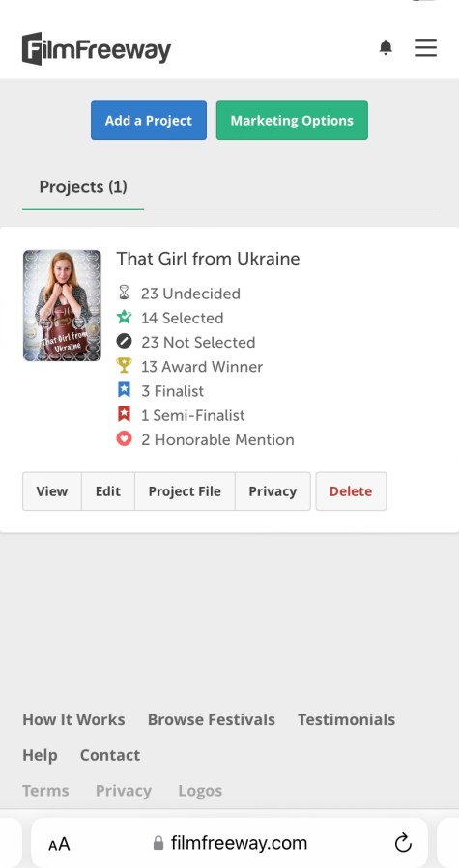Click the Award Winner trophy icon
This screenshot has height=868, width=459.
point(125,366)
